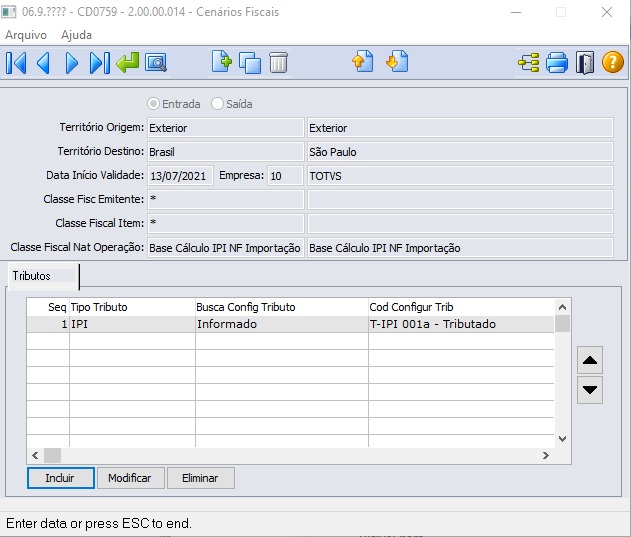This screenshot has width=631, height=537.
Task: Open the Arquivo menu
Action: click(26, 35)
